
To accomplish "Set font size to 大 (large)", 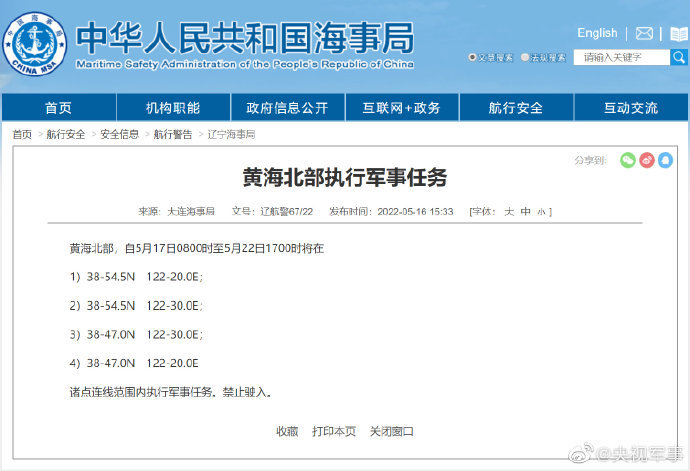I will pyautogui.click(x=508, y=212).
